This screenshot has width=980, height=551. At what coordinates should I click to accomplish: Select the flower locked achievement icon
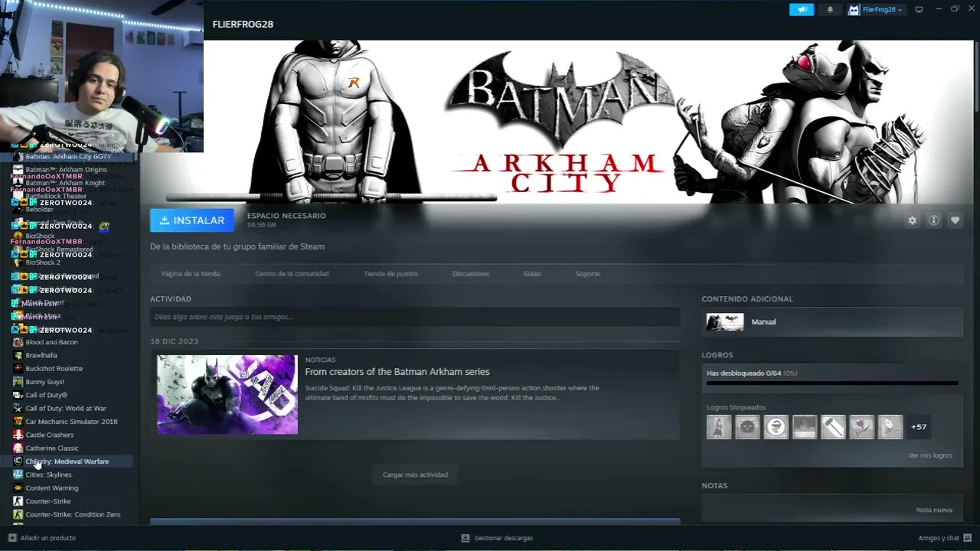pos(861,427)
